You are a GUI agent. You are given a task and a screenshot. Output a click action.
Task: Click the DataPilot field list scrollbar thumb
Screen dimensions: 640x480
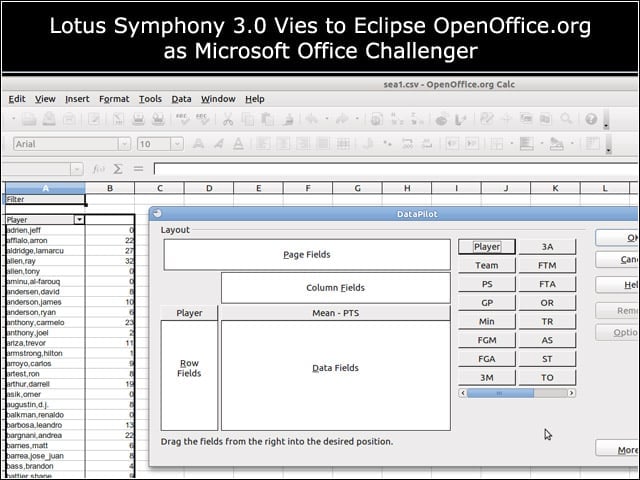point(500,393)
